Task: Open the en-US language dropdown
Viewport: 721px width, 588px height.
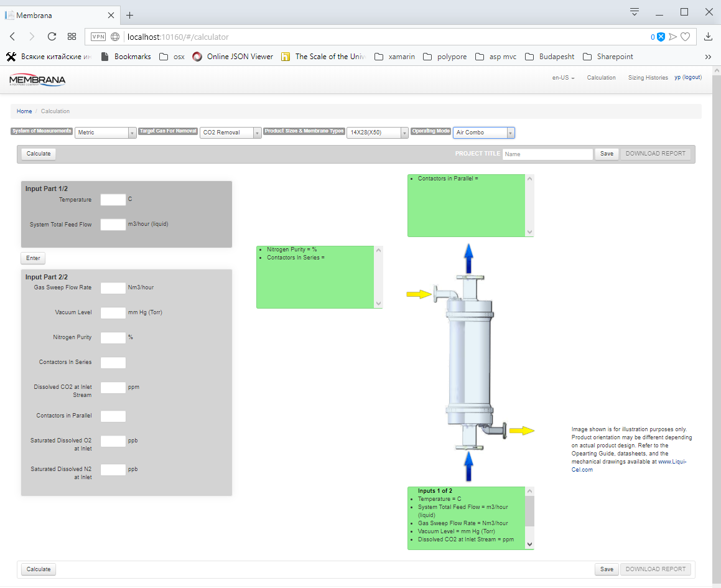Action: click(563, 78)
